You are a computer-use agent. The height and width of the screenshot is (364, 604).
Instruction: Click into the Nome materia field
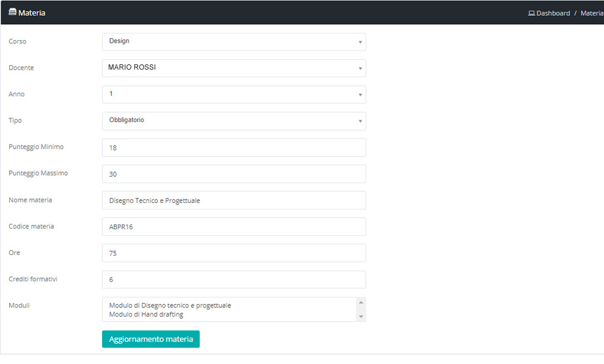[x=233, y=200]
